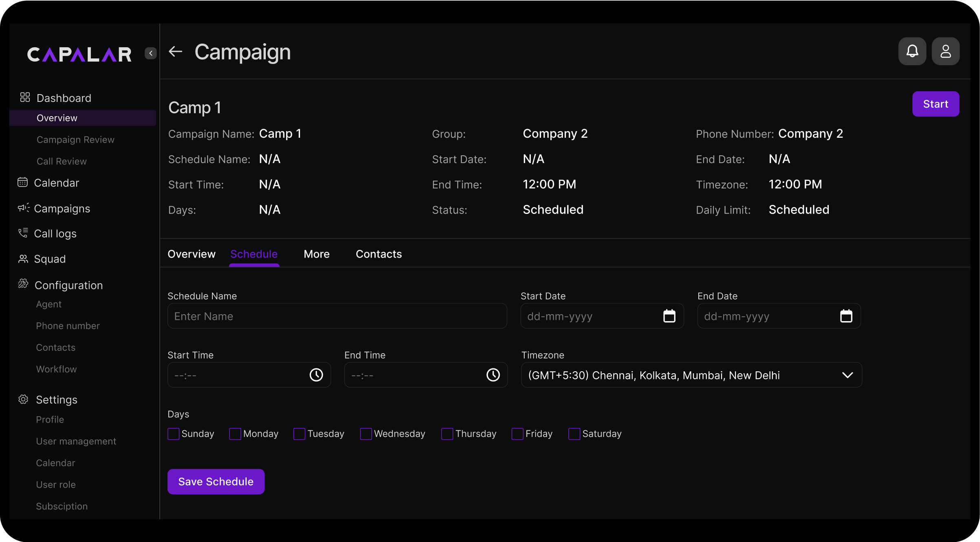Screen dimensions: 980x542
Task: Click the Save Schedule button
Action: tap(216, 482)
